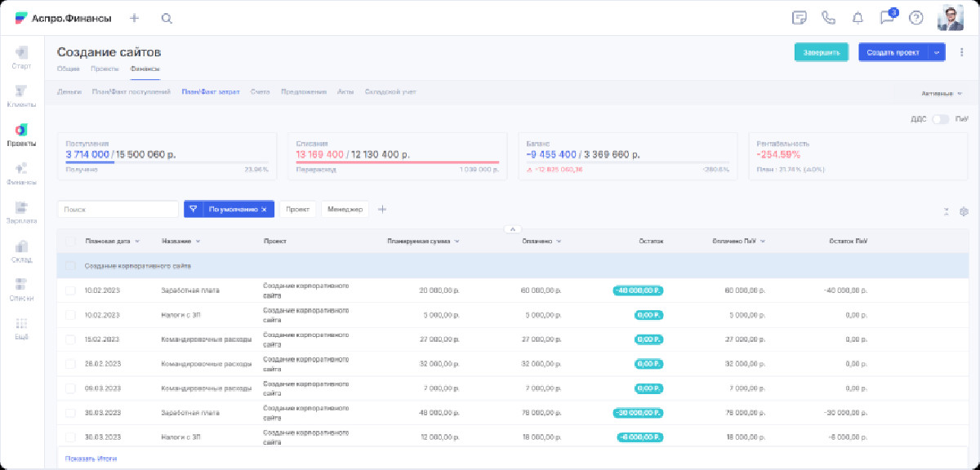Open the Клиенты sidebar section
The width and height of the screenshot is (980, 470).
coord(21,95)
